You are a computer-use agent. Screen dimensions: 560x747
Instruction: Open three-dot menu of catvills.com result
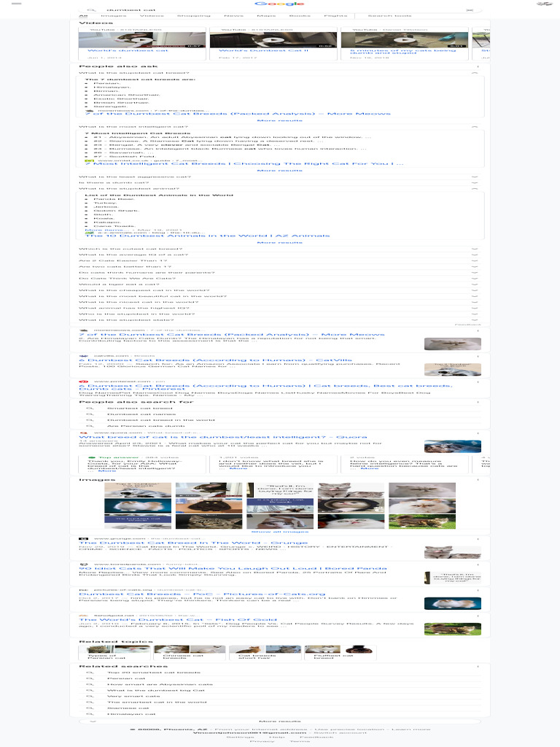click(x=478, y=356)
